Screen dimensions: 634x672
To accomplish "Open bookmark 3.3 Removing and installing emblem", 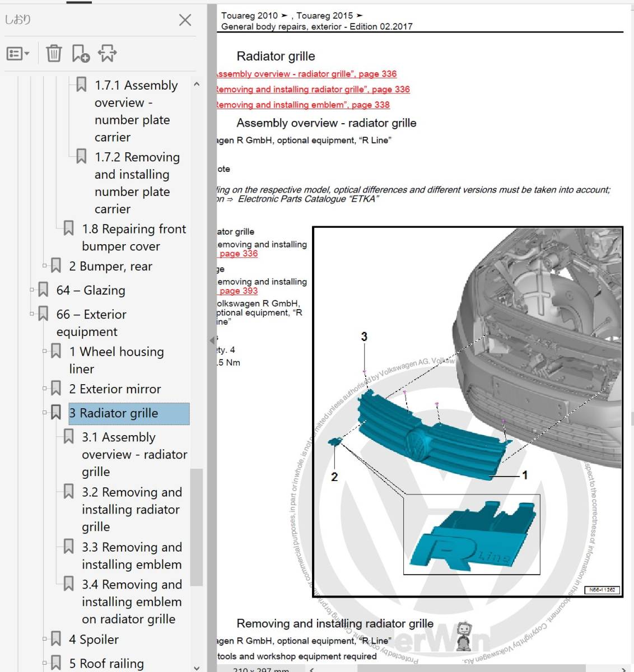I will (x=132, y=556).
